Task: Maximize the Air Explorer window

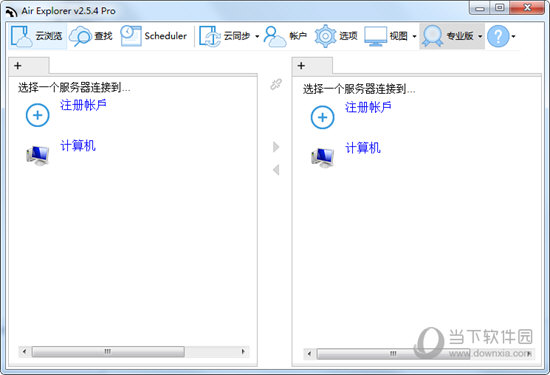Action: pyautogui.click(x=499, y=8)
